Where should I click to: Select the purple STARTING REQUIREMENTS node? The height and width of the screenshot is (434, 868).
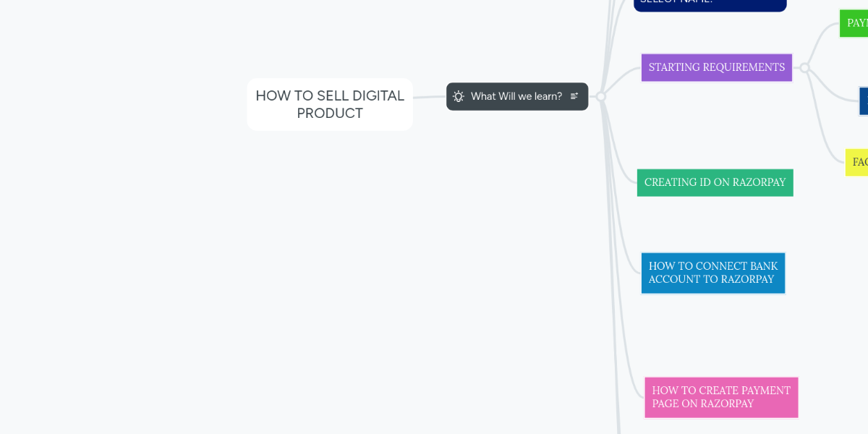(x=716, y=67)
